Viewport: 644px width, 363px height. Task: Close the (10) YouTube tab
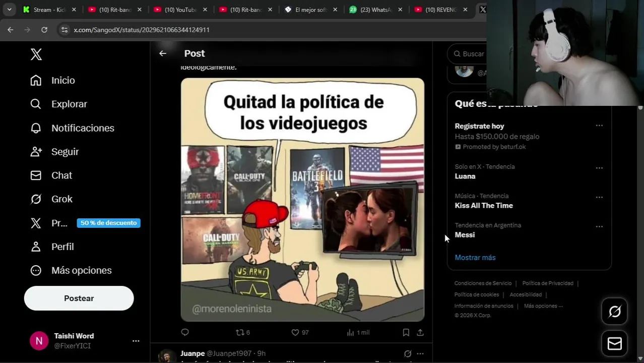(205, 10)
